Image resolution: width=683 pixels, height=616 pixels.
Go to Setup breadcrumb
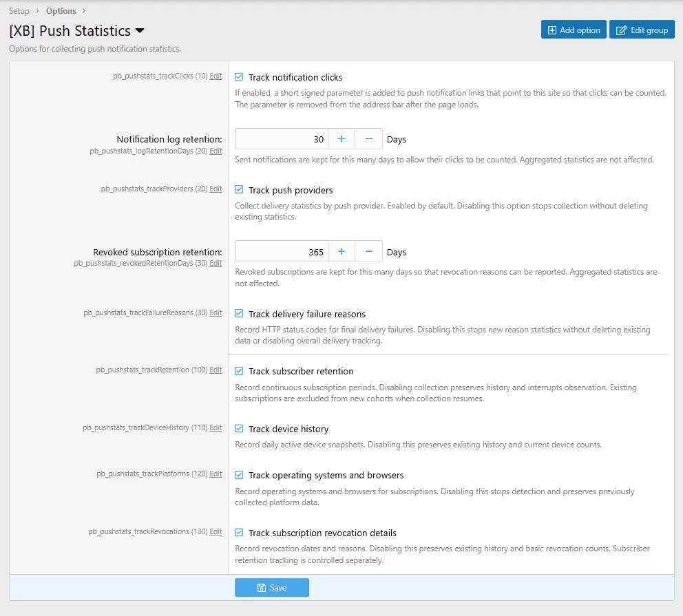19,11
